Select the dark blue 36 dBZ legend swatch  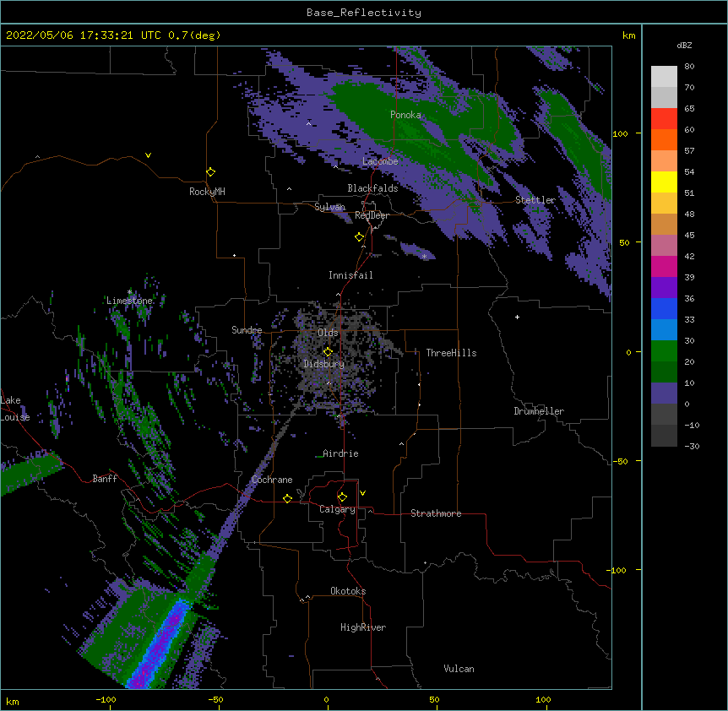coord(664,308)
